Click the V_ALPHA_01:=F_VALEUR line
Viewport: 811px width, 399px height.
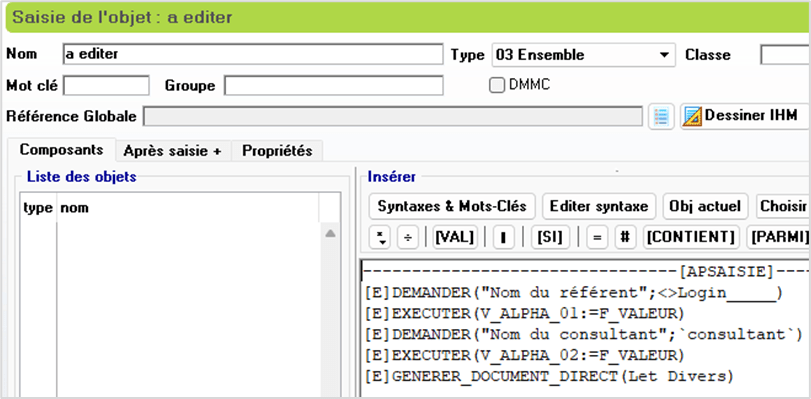click(x=524, y=314)
